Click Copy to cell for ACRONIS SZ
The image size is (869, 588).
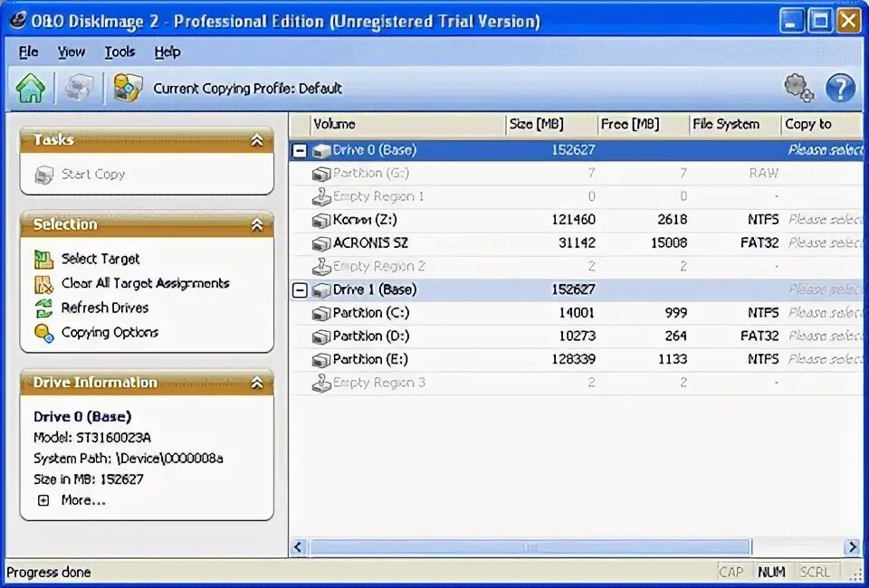824,243
